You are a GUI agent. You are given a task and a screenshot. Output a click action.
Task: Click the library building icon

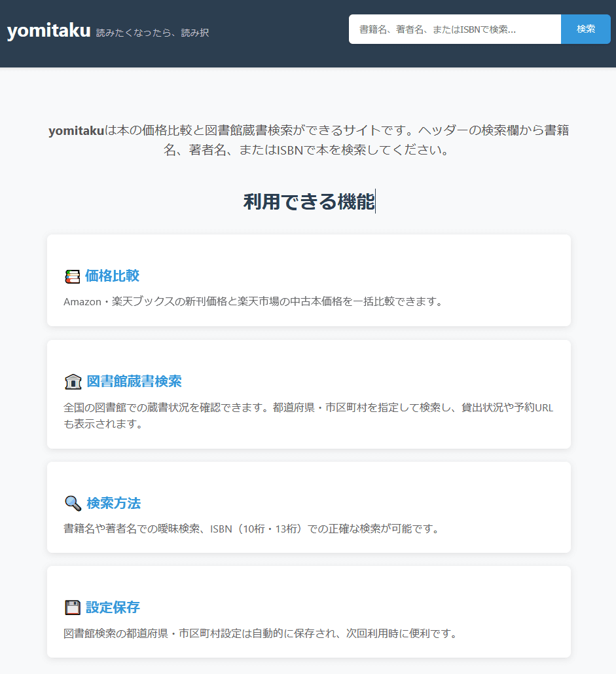[73, 382]
